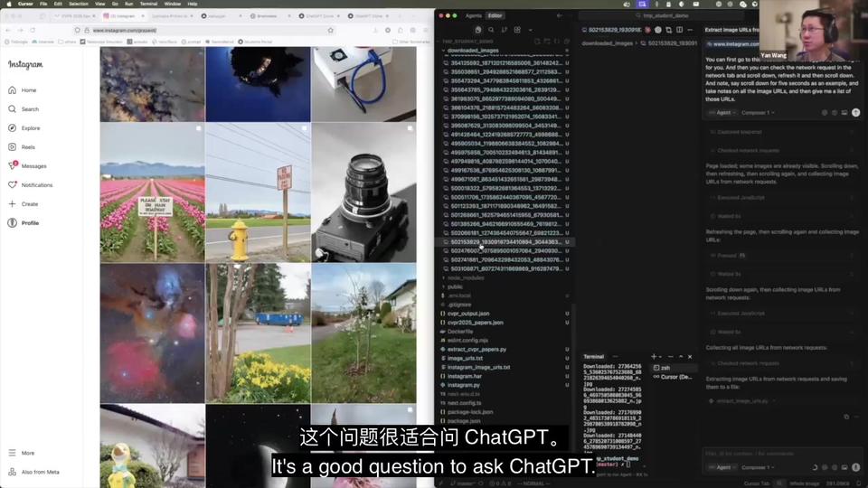Open next.config.ts in explorer
868x488 pixels.
click(464, 403)
